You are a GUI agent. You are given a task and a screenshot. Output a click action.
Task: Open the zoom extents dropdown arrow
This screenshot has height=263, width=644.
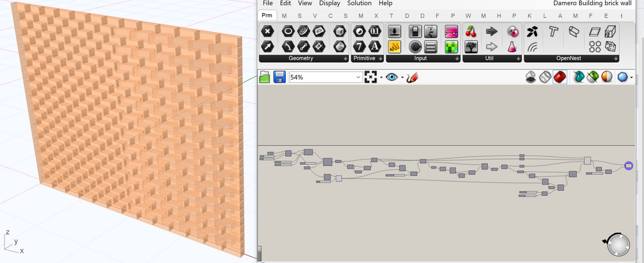tap(381, 77)
